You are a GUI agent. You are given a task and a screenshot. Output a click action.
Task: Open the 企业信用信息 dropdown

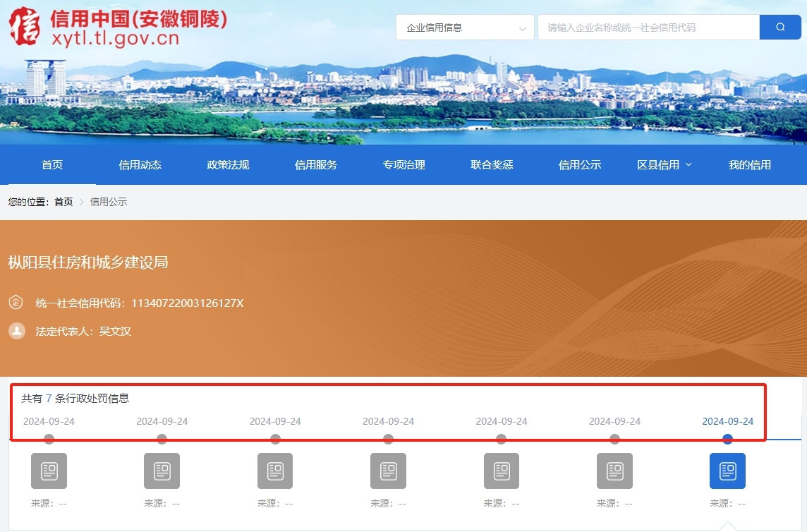[x=464, y=27]
